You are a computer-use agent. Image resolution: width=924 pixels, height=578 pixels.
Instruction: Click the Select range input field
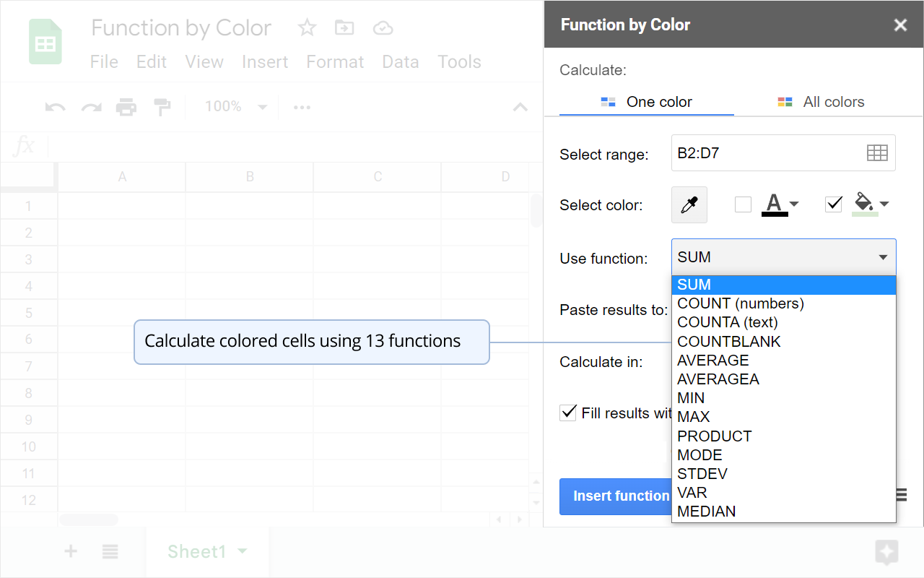tap(765, 153)
